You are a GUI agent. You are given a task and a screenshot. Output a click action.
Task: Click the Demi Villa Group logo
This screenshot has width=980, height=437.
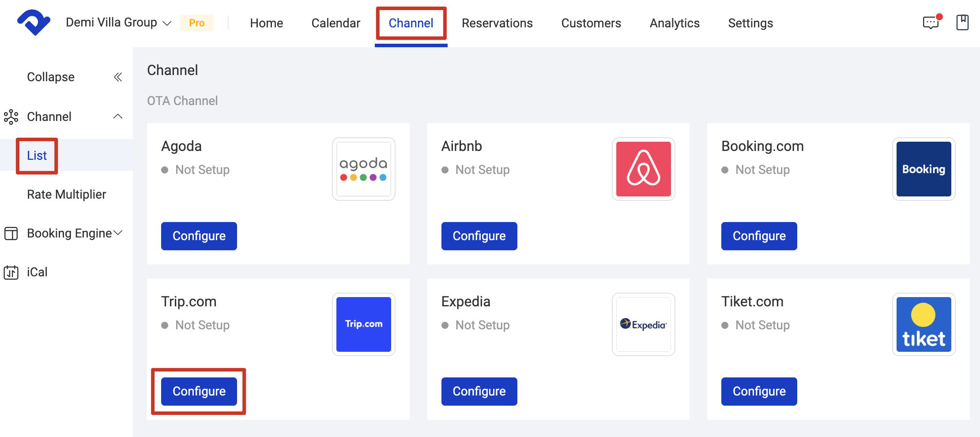(33, 22)
